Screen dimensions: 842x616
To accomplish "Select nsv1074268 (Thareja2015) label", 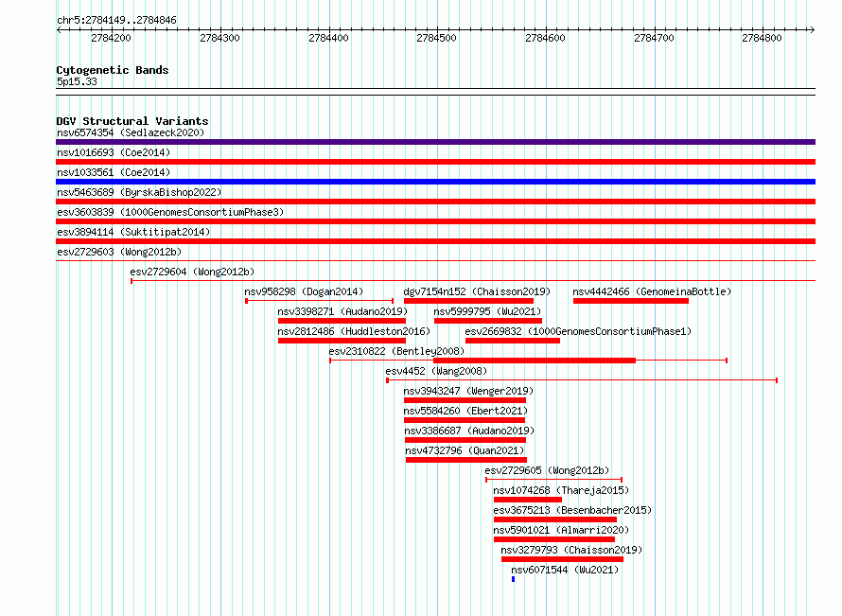I will coord(561,490).
